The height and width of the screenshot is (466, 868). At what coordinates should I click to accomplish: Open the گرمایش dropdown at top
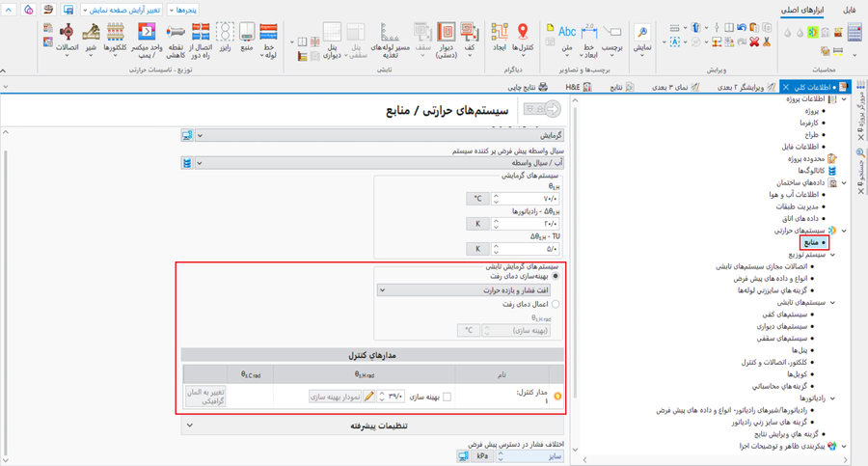[x=200, y=136]
